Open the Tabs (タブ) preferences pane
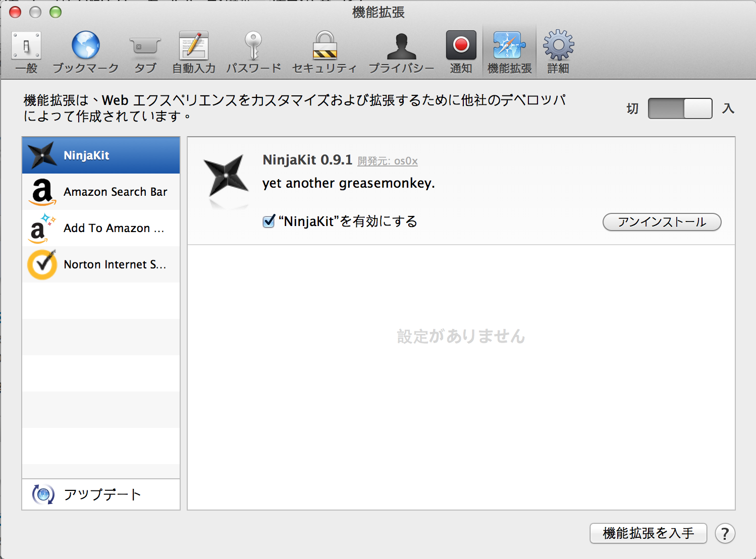The height and width of the screenshot is (559, 756). pyautogui.click(x=145, y=52)
